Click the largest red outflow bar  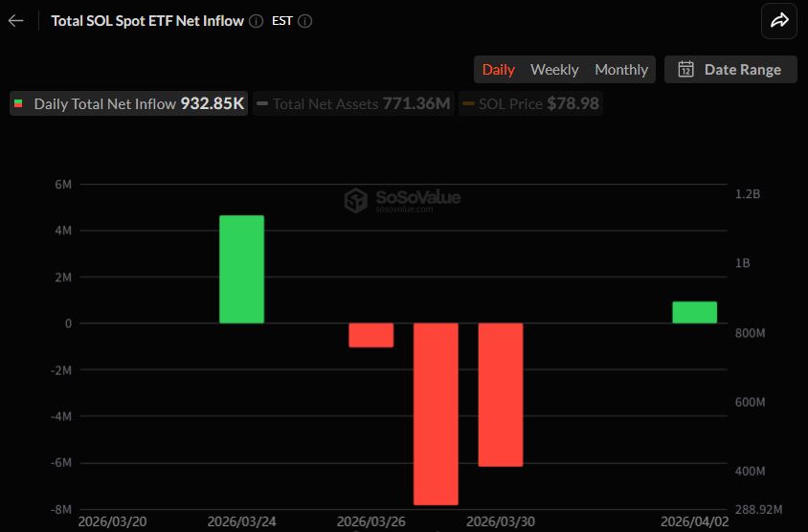point(436,413)
